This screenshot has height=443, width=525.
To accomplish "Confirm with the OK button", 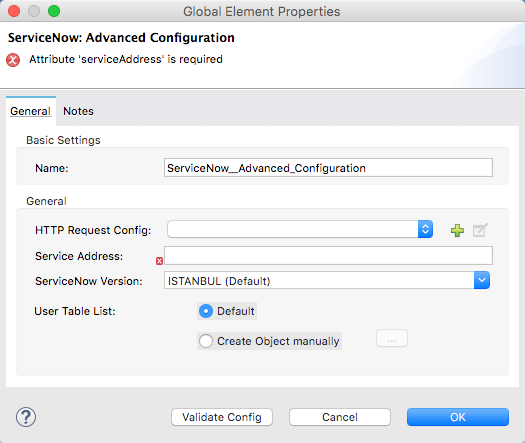I will click(458, 417).
